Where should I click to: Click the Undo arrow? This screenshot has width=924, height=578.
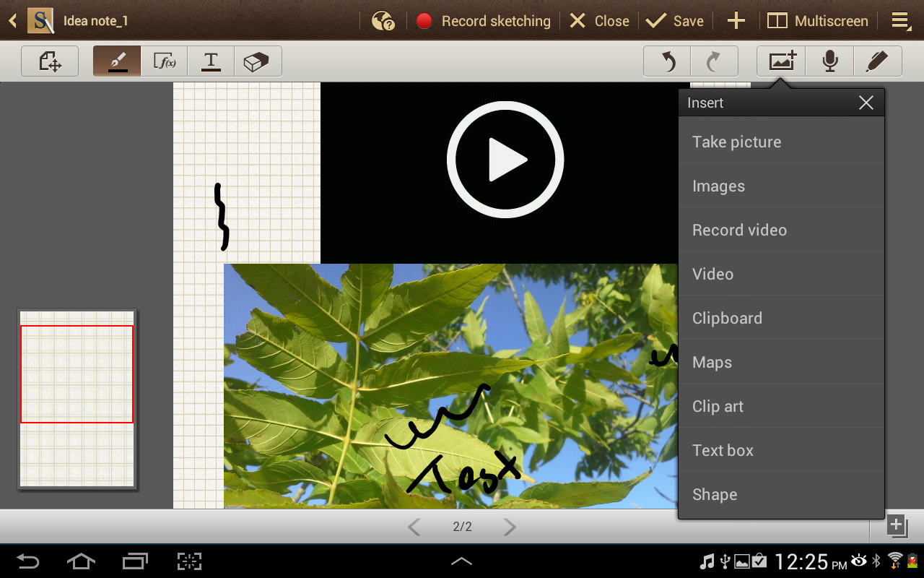[668, 62]
